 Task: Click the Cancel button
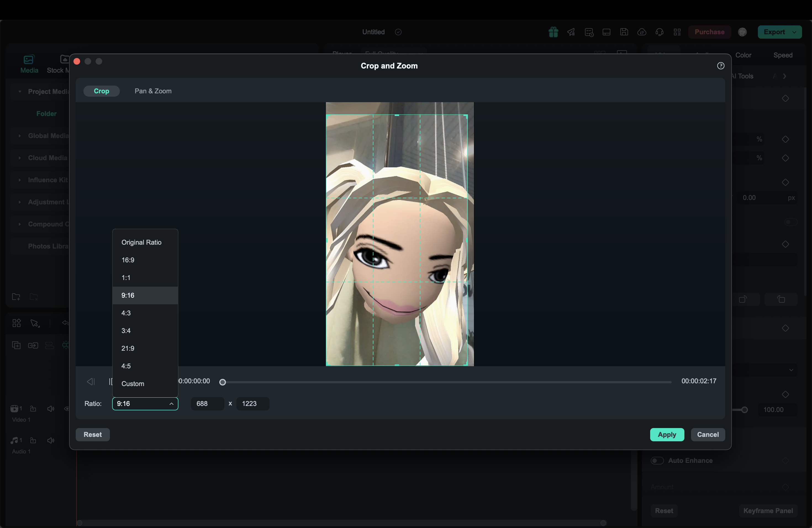pos(708,434)
